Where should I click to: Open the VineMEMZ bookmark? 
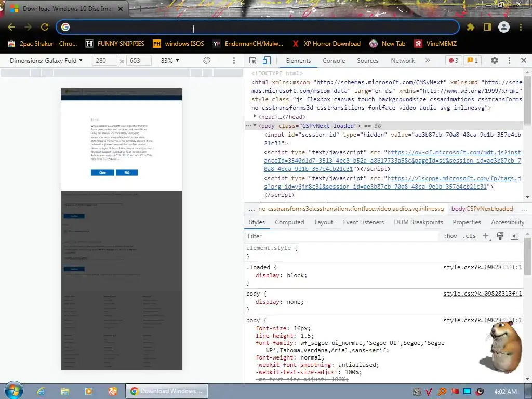pyautogui.click(x=435, y=44)
